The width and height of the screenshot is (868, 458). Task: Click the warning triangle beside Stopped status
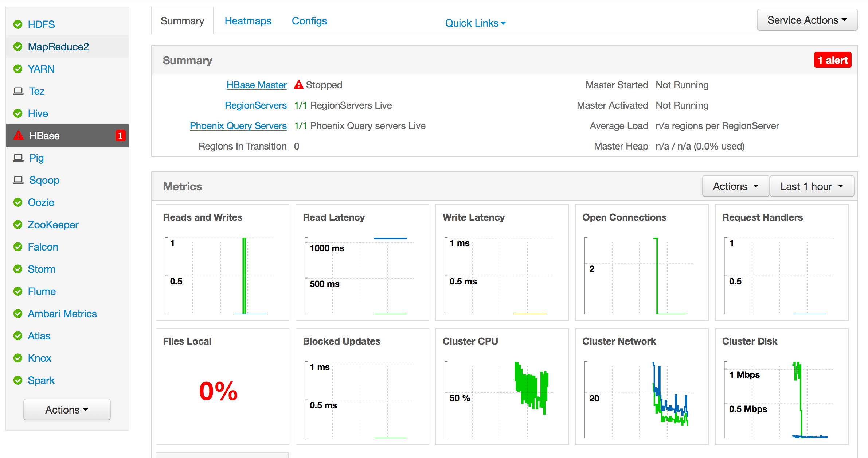click(x=298, y=85)
